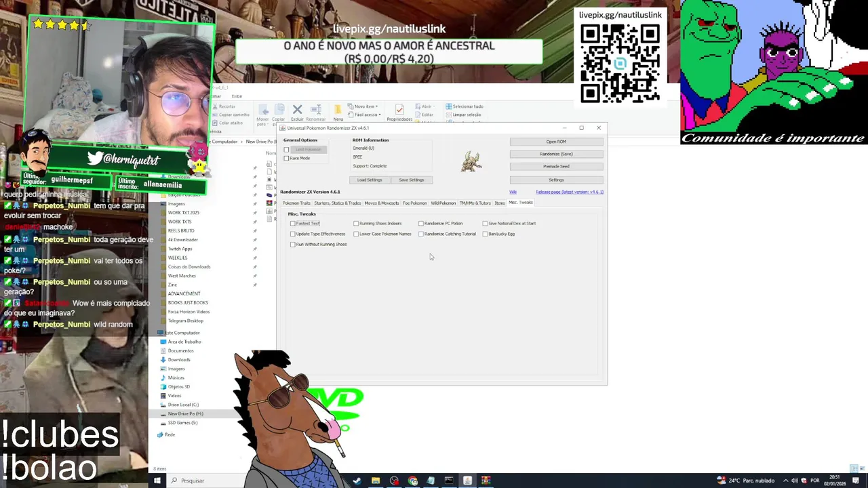This screenshot has width=868, height=488.
Task: Switch Explorer to details view icon
Action: pyautogui.click(x=853, y=468)
